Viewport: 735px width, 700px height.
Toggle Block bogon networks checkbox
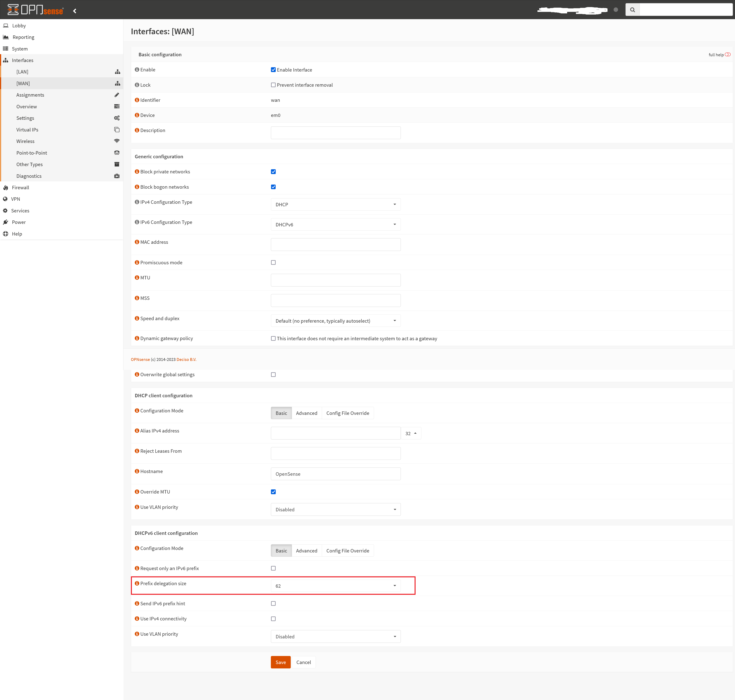pyautogui.click(x=273, y=187)
